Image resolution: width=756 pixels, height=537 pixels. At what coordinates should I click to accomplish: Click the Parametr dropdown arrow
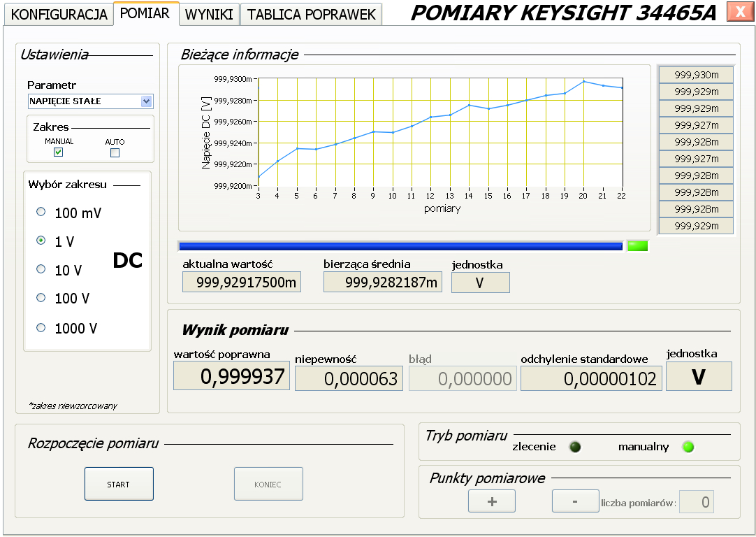[x=147, y=101]
